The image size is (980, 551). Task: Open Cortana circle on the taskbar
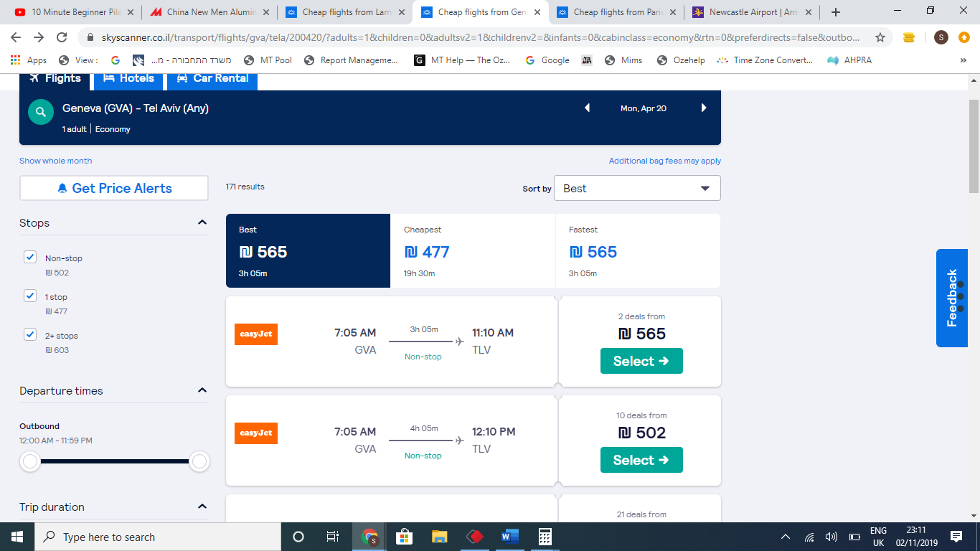click(x=298, y=537)
